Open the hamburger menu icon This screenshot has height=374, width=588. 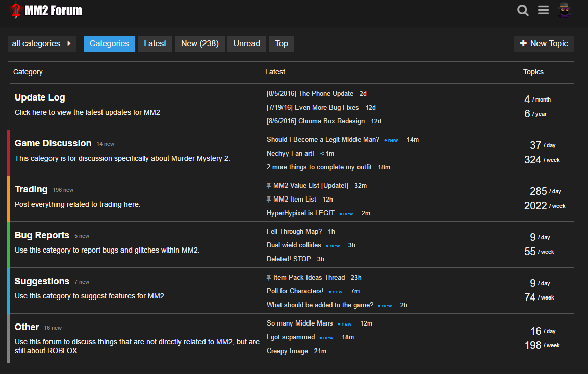point(543,10)
